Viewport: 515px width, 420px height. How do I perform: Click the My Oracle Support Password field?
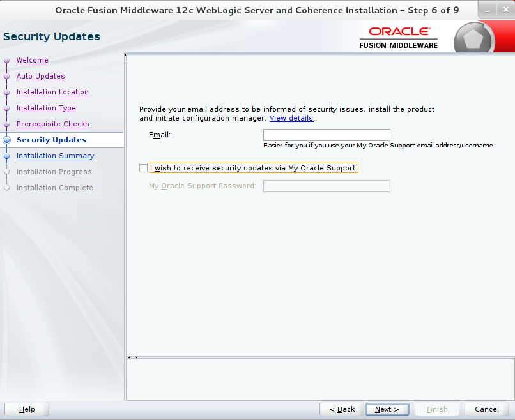pos(327,186)
